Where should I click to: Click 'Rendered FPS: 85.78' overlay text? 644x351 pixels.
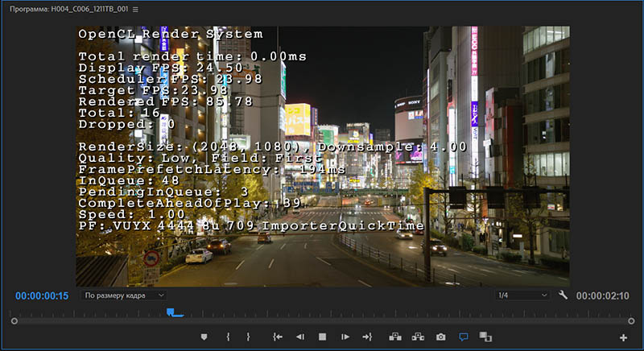click(x=166, y=101)
